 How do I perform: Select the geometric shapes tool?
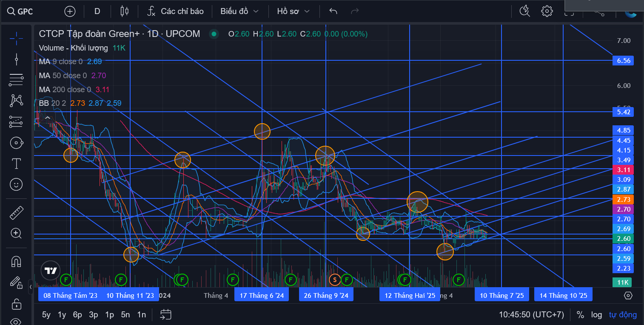[17, 142]
